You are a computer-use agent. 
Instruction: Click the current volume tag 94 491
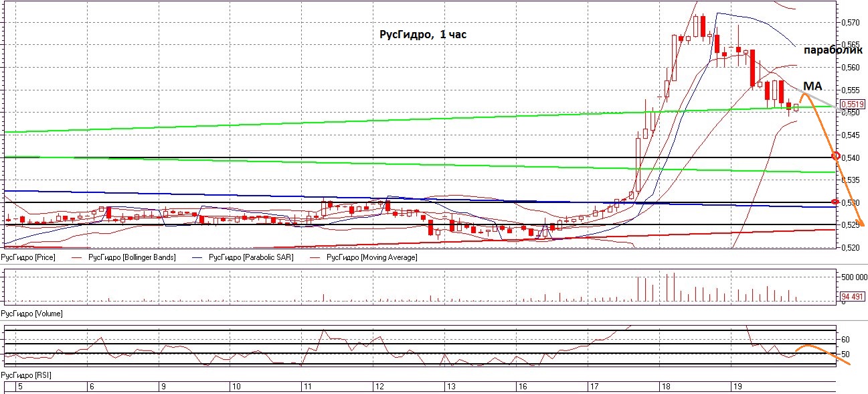(853, 295)
